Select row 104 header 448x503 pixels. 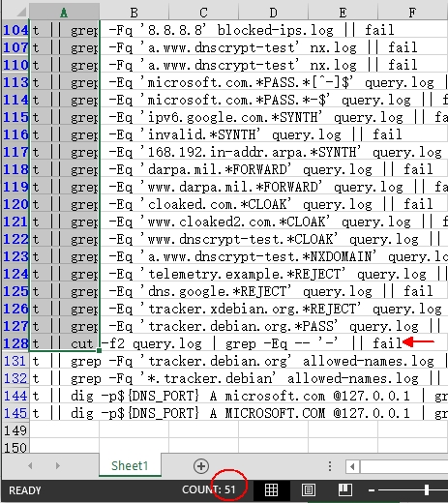pyautogui.click(x=15, y=30)
